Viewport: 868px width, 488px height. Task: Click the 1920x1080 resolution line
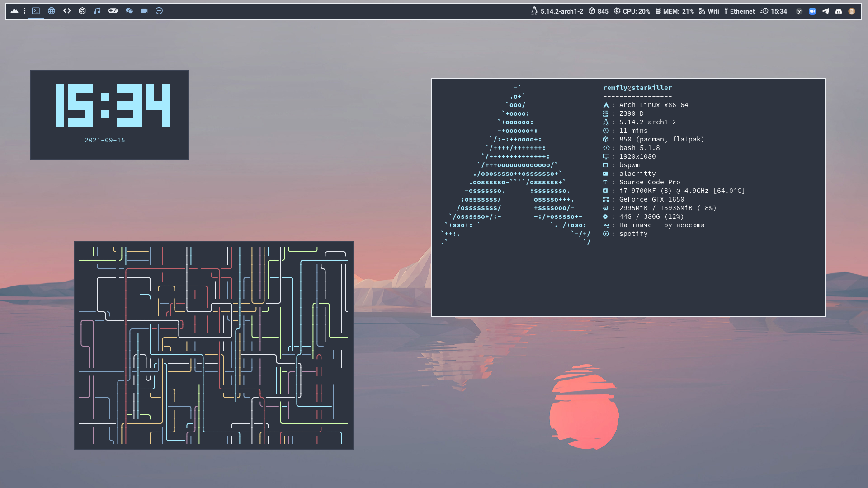pos(629,156)
